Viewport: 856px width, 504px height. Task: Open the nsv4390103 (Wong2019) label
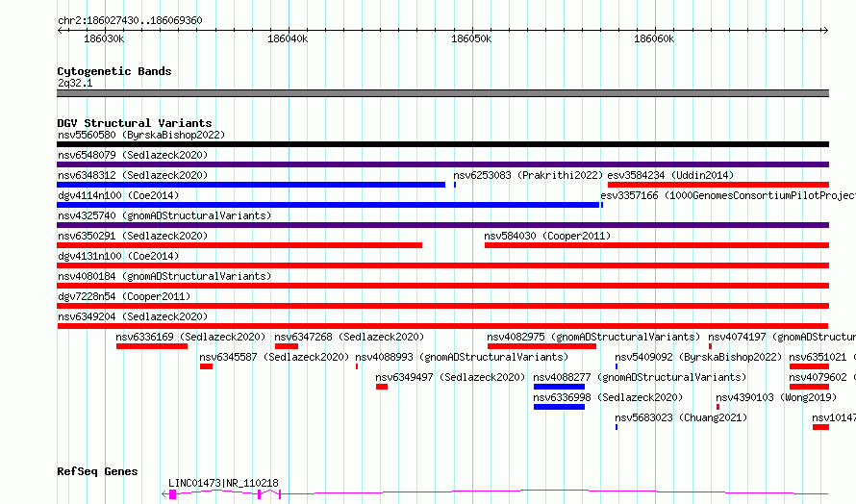776,397
